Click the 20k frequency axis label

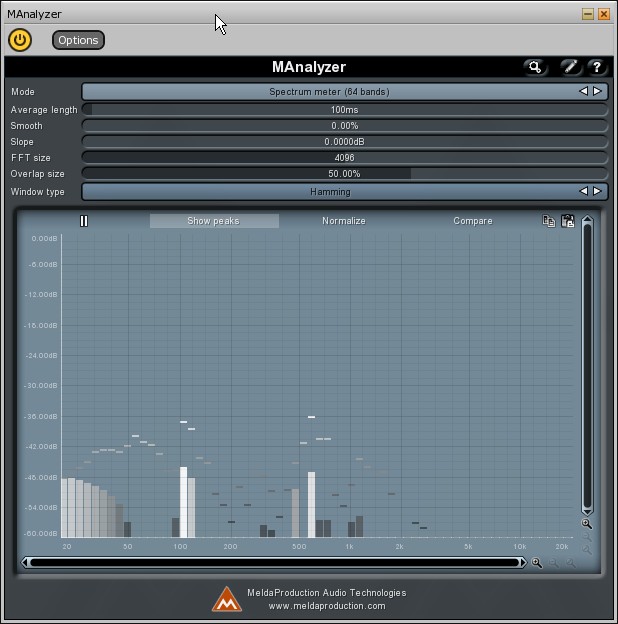pos(562,547)
